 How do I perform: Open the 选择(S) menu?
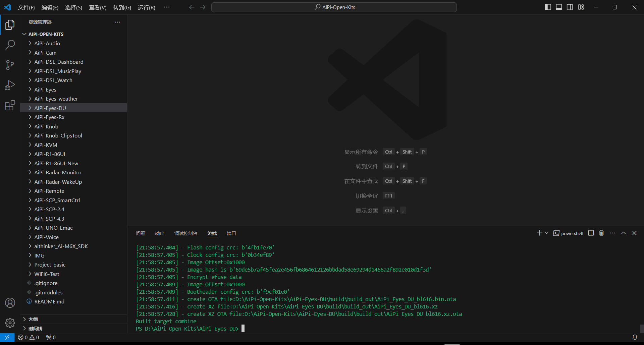[x=73, y=7]
